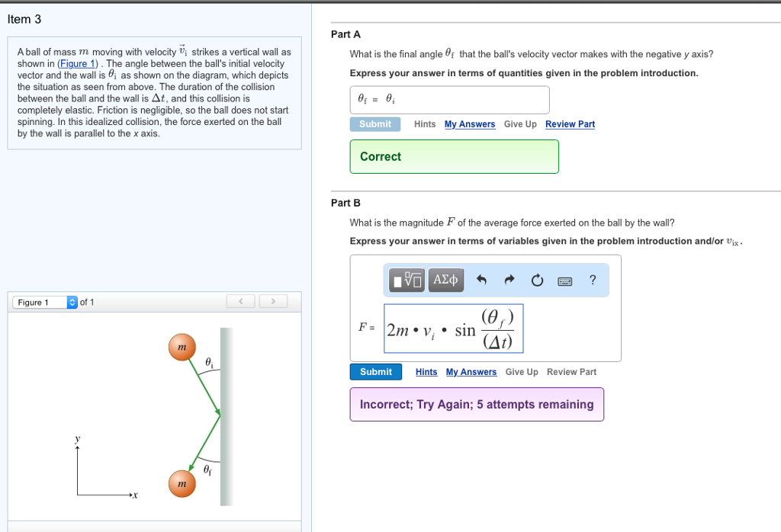This screenshot has height=532, width=781.
Task: Open keyboard shortcuts from equation toolbar
Action: [x=564, y=280]
